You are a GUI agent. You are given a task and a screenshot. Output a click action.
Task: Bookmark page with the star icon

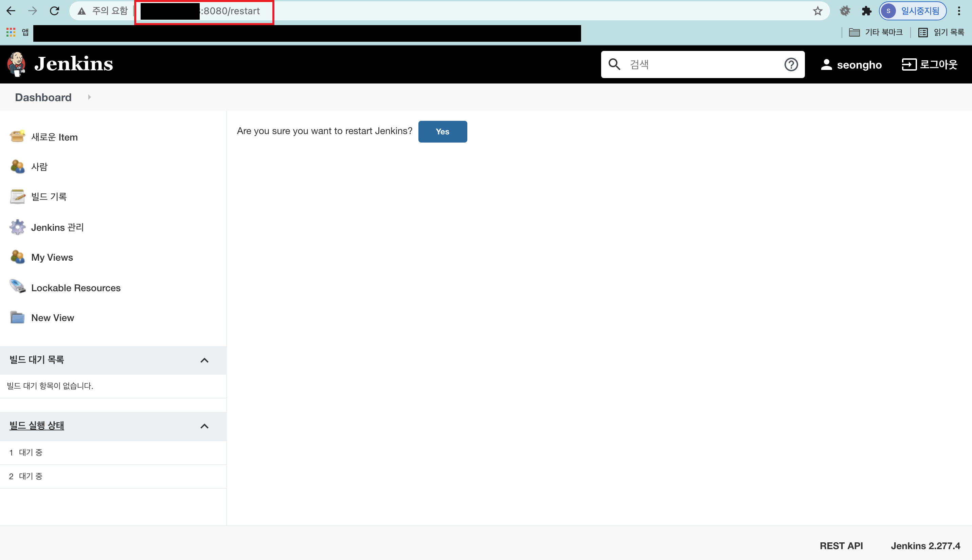817,11
